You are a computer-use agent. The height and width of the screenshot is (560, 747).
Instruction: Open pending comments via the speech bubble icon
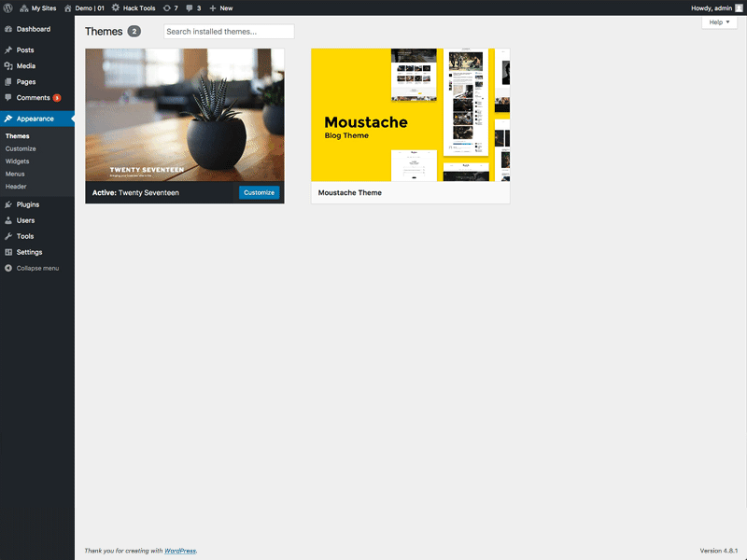coord(192,7)
